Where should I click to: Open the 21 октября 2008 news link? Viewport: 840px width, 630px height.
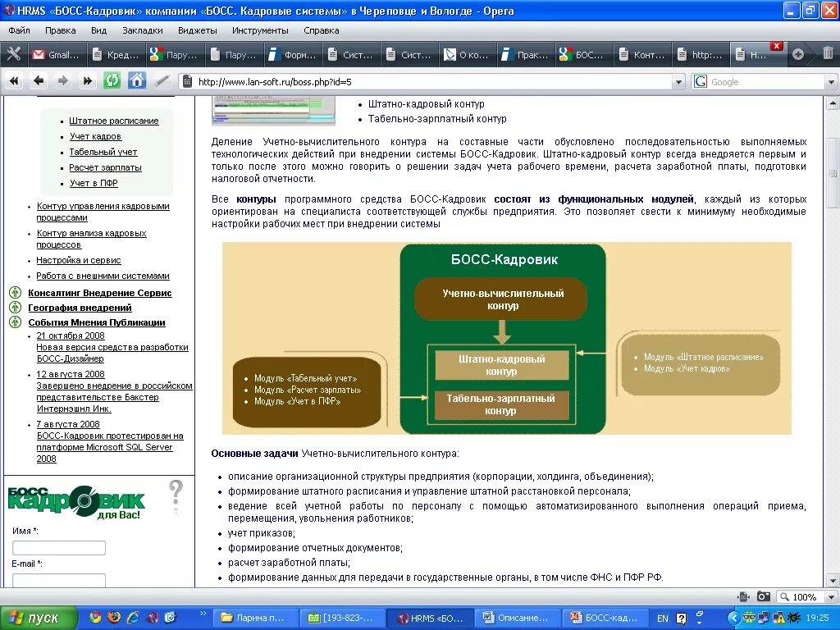pyautogui.click(x=71, y=336)
